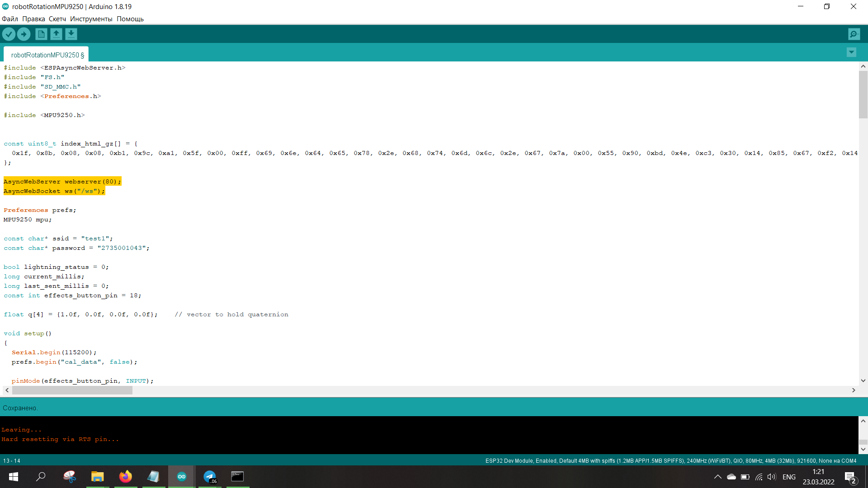This screenshot has height=488, width=868.
Task: Open the Файл menu
Action: [x=10, y=19]
